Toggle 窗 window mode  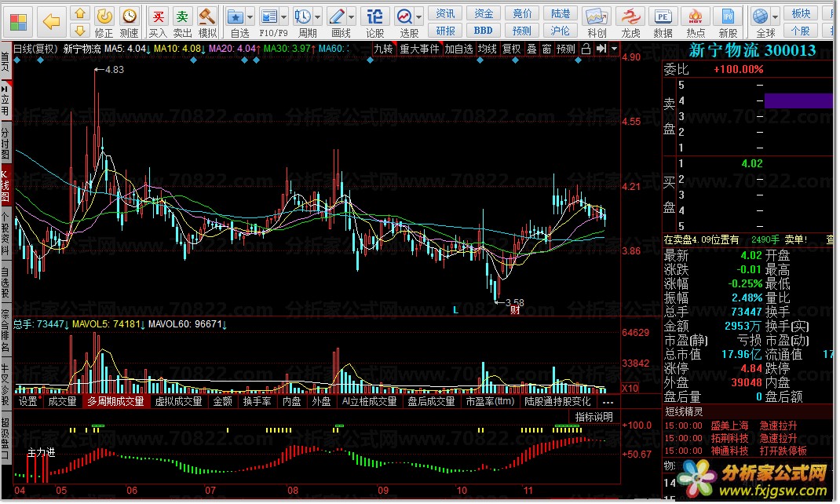(546, 49)
